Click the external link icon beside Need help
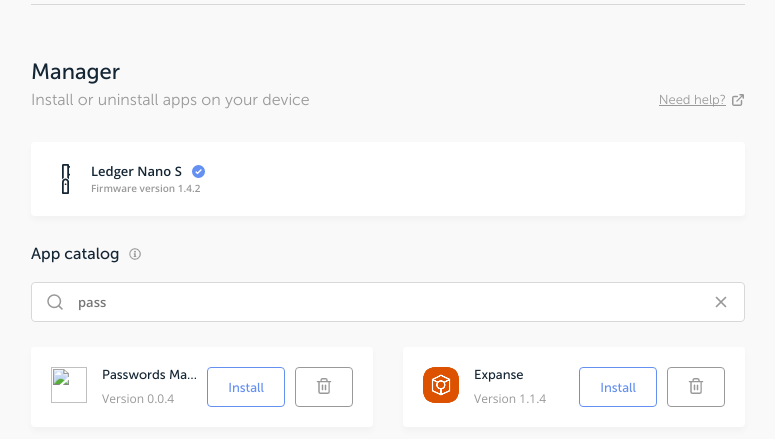The height and width of the screenshot is (439, 775). pyautogui.click(x=738, y=100)
